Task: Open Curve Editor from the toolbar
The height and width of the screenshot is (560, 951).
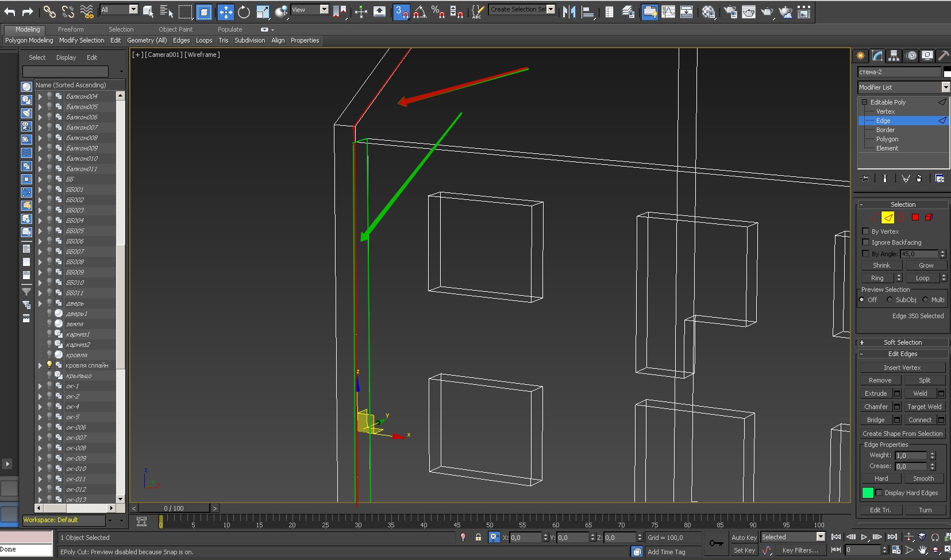Action: [x=668, y=12]
